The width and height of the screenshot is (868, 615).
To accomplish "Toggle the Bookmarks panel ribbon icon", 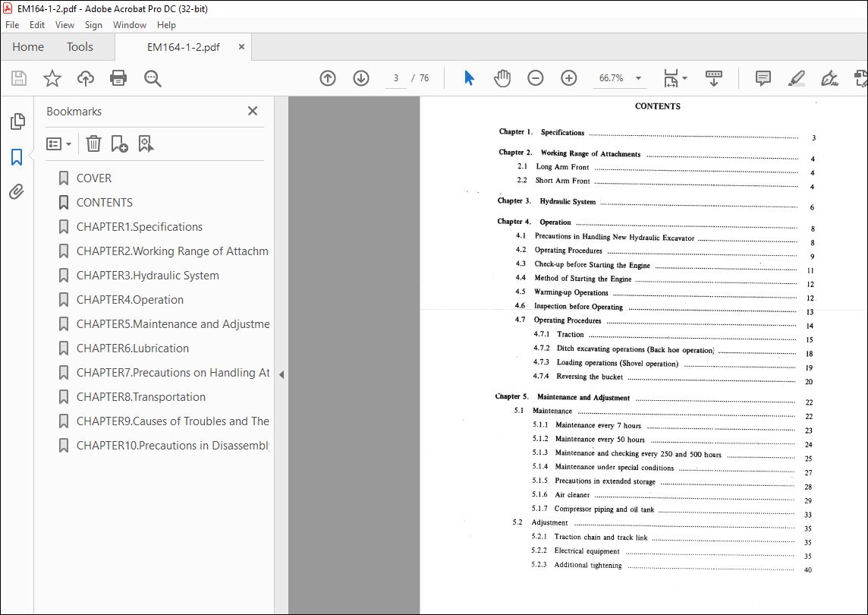I will (x=17, y=157).
